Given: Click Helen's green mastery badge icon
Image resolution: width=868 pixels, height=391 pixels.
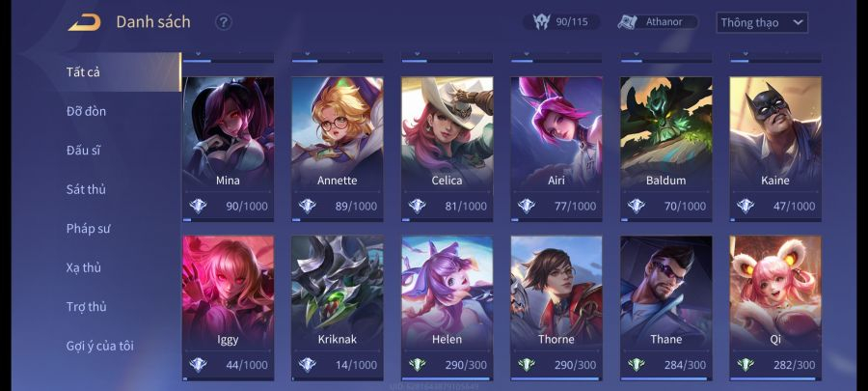Looking at the screenshot, I should [x=418, y=365].
